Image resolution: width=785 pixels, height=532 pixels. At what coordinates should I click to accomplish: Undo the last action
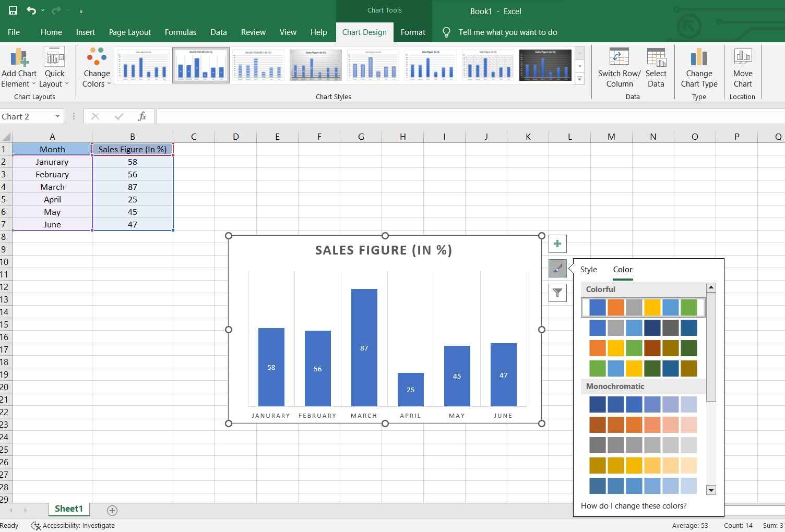[31, 10]
